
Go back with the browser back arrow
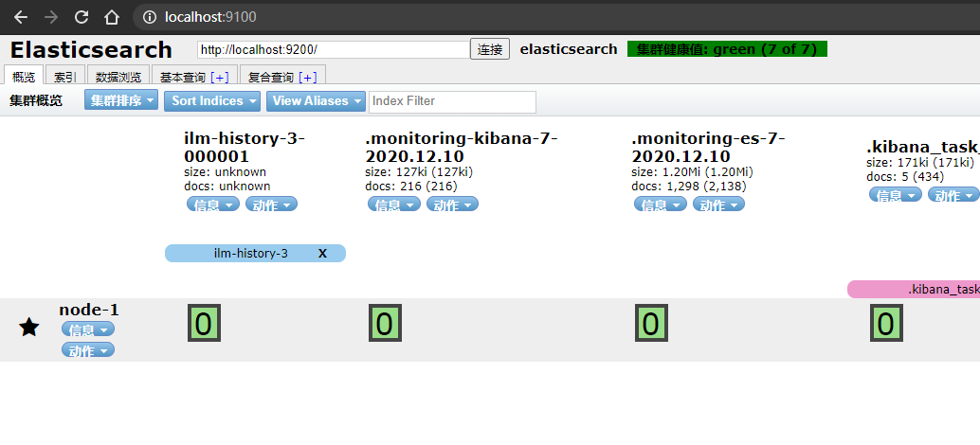click(21, 17)
